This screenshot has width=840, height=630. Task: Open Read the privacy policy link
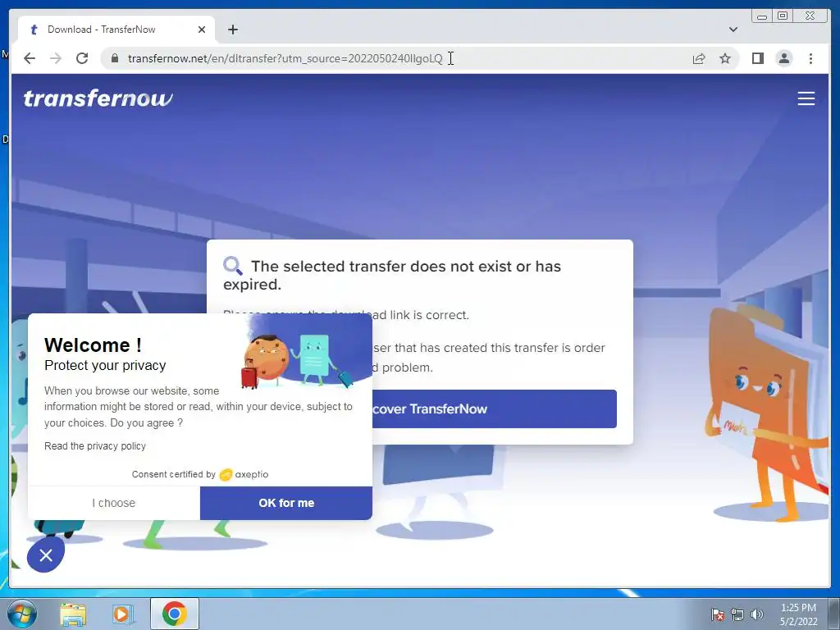coord(95,445)
